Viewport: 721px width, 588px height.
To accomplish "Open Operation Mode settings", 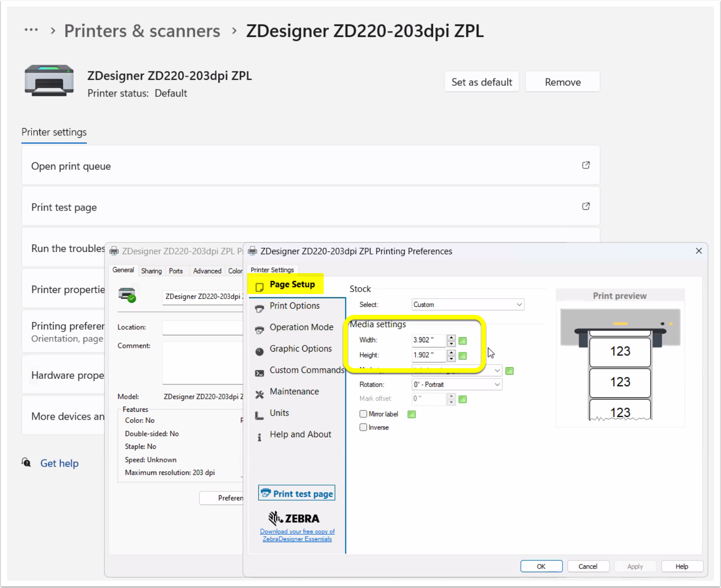I will click(301, 327).
